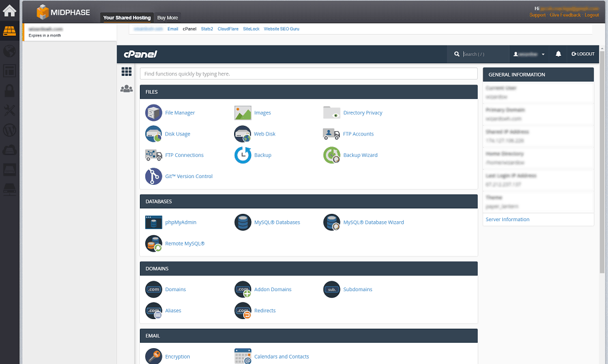Screen dimensions: 608x364
Task: Click the cPanel notifications bell
Action: 558,54
